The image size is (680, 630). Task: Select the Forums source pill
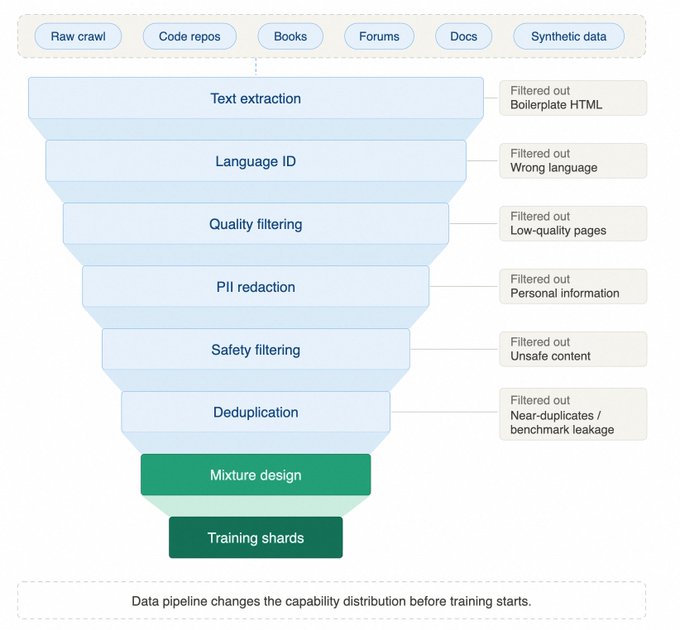(379, 36)
